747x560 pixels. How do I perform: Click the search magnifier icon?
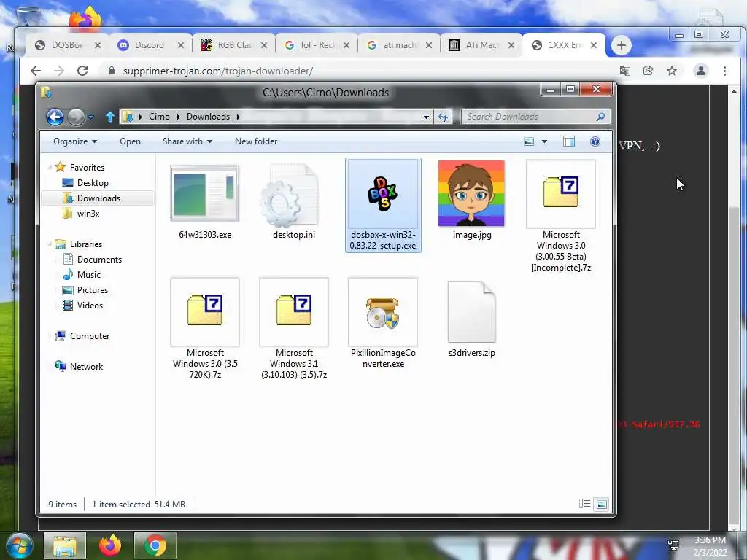[x=601, y=117]
